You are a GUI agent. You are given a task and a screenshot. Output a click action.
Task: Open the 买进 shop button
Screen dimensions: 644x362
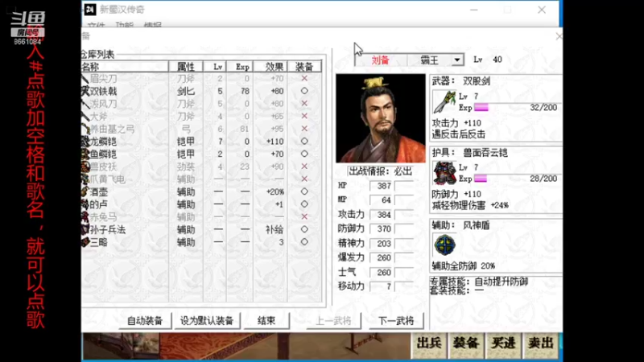click(503, 344)
